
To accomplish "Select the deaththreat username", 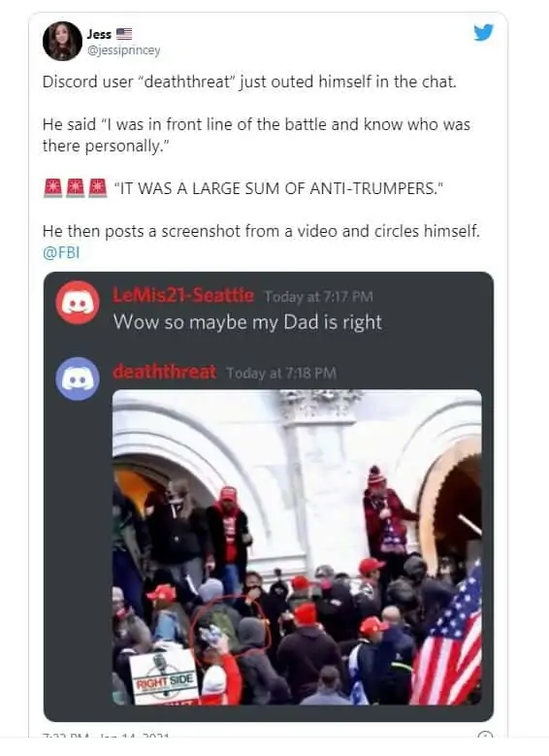I will pos(164,372).
